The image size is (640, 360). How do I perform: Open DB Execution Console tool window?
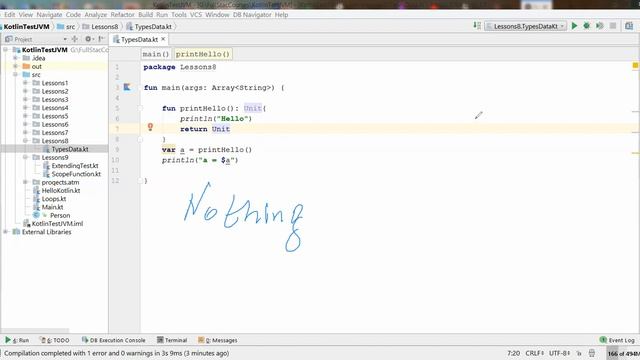pos(113,340)
